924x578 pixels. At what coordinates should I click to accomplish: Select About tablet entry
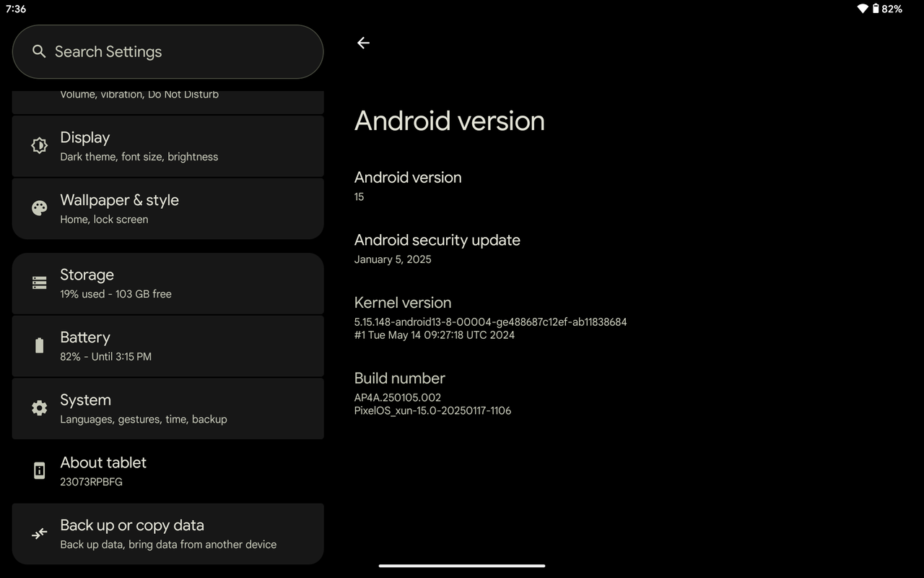pos(167,471)
